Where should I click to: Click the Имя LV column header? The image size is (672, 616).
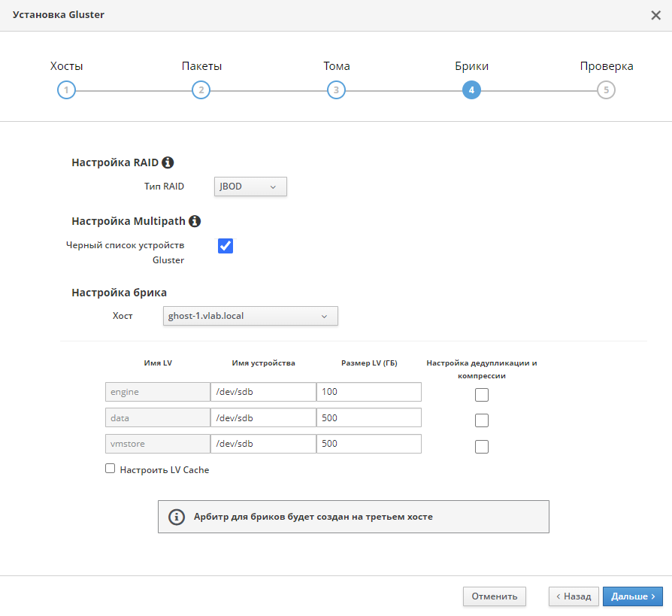pyautogui.click(x=158, y=363)
